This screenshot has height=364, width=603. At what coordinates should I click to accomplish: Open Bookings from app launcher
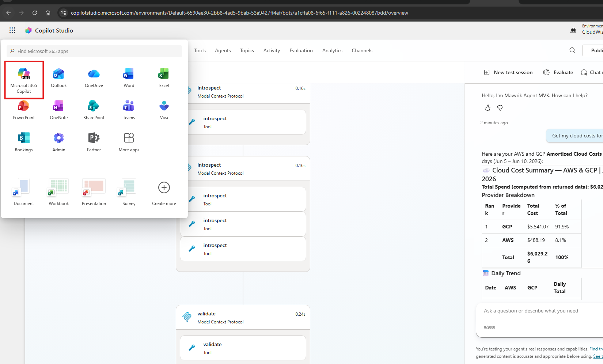(24, 143)
